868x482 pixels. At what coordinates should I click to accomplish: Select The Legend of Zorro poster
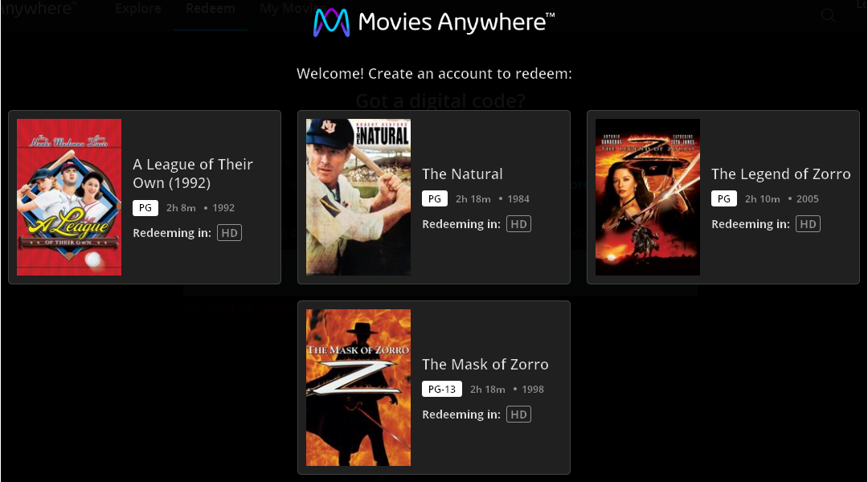coord(648,197)
